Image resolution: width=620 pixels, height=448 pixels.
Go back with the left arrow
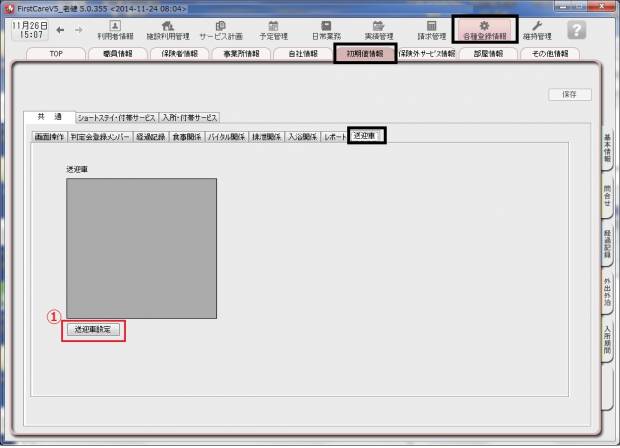click(x=62, y=30)
